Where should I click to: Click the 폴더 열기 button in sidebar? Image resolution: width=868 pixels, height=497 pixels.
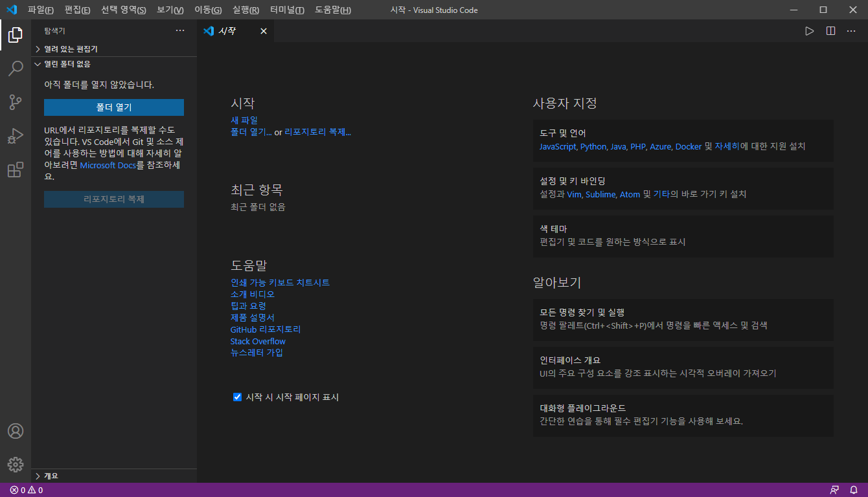tap(114, 107)
